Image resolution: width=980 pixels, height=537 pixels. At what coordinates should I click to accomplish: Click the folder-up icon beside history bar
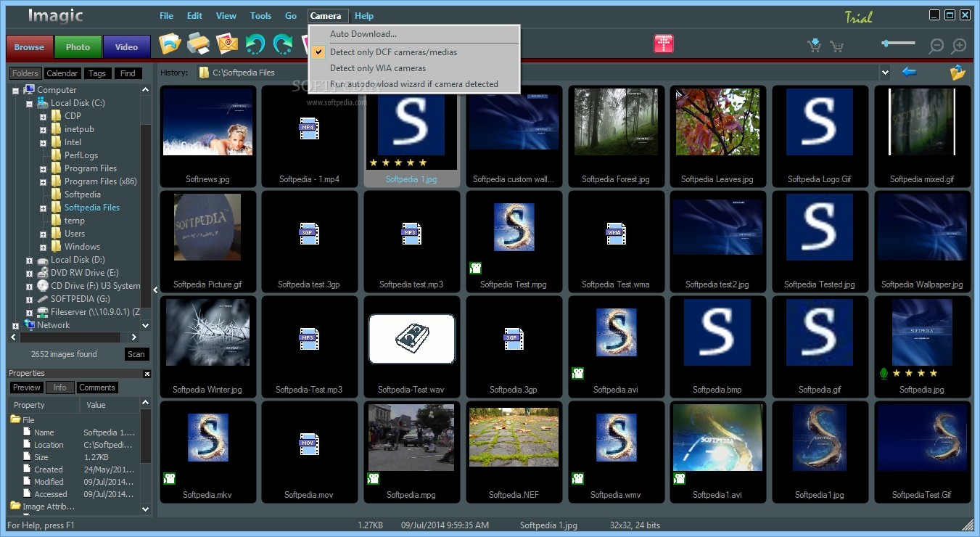tap(958, 72)
